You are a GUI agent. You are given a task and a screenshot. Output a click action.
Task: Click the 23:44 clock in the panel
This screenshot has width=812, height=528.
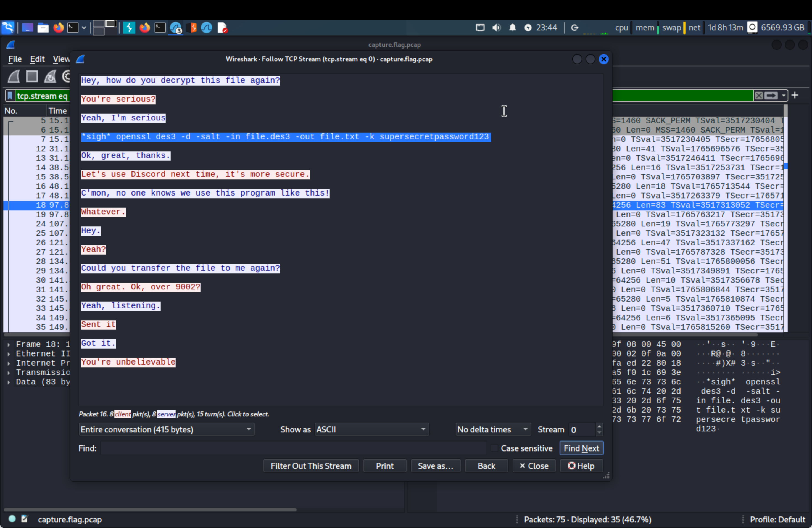click(x=547, y=28)
